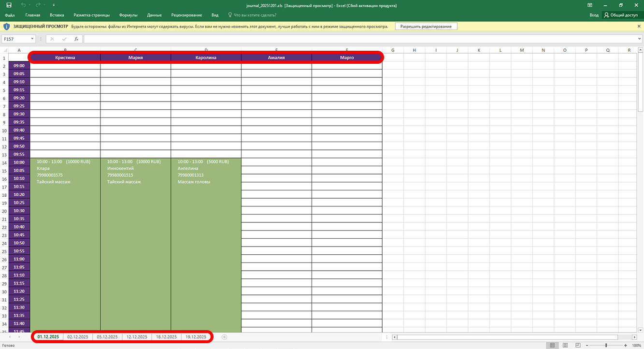Click Общий доступ share button
The height and width of the screenshot is (349, 644).
click(620, 15)
